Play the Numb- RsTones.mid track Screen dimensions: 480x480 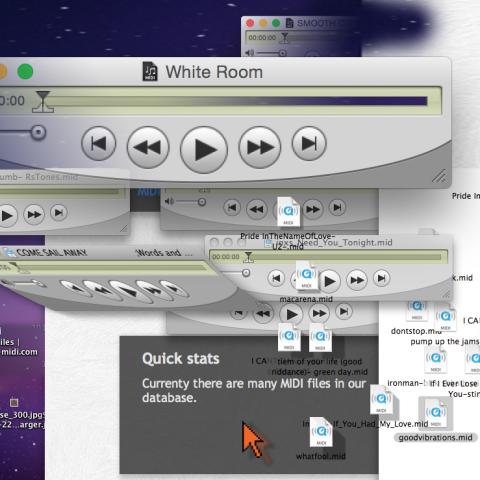point(7,216)
